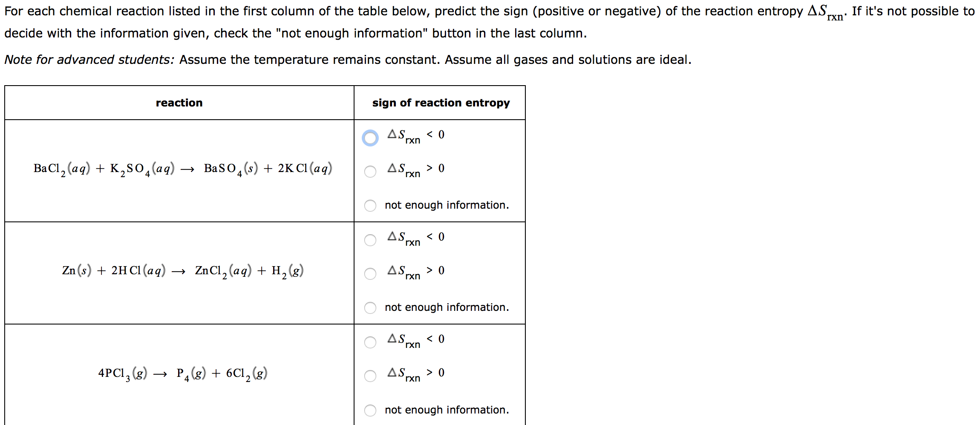
Task: Click the second not enough information label
Action: [x=446, y=307]
